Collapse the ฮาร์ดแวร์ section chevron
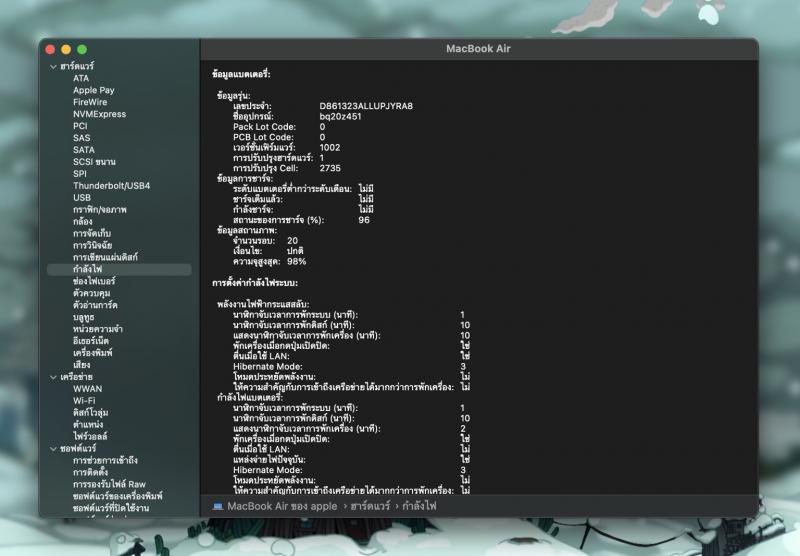Viewport: 800px width, 556px height. (53, 66)
